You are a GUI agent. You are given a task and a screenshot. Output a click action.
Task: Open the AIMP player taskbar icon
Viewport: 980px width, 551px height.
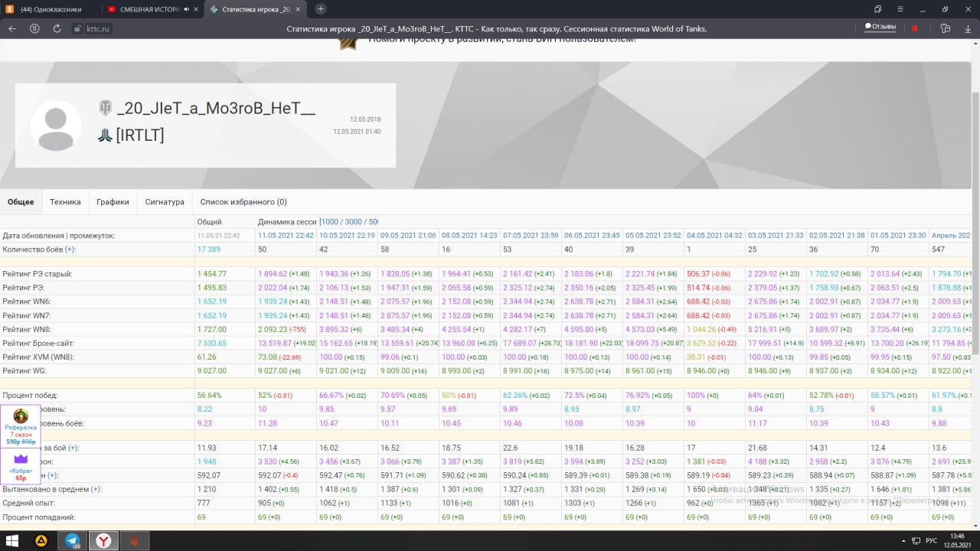coord(42,540)
